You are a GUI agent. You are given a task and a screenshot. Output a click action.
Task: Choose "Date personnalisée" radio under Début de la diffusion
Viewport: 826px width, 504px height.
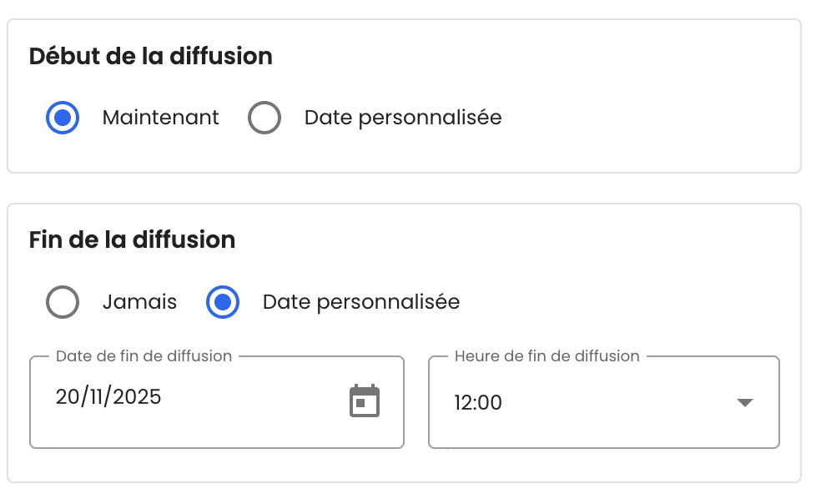264,118
